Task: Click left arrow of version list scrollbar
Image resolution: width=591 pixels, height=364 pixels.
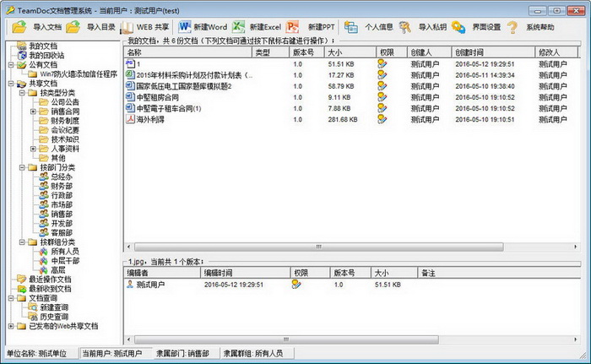Action: [x=129, y=340]
